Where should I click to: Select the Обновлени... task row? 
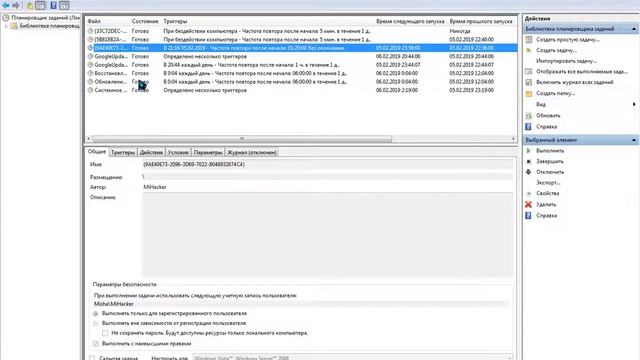coord(301,82)
